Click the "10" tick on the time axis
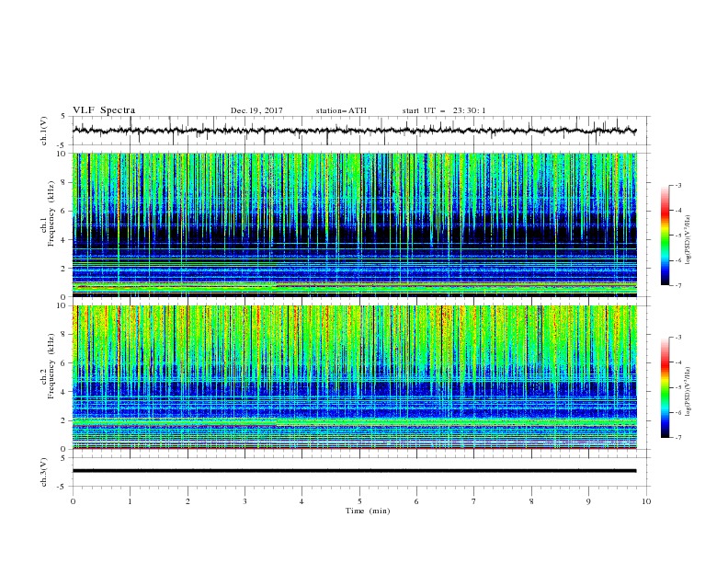The width and height of the screenshot is (728, 563). tap(646, 501)
